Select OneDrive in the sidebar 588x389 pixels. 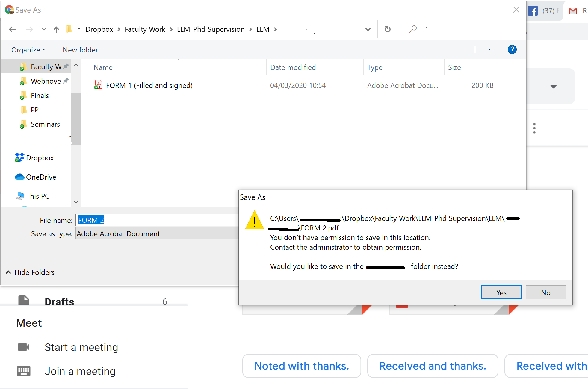pos(41,177)
